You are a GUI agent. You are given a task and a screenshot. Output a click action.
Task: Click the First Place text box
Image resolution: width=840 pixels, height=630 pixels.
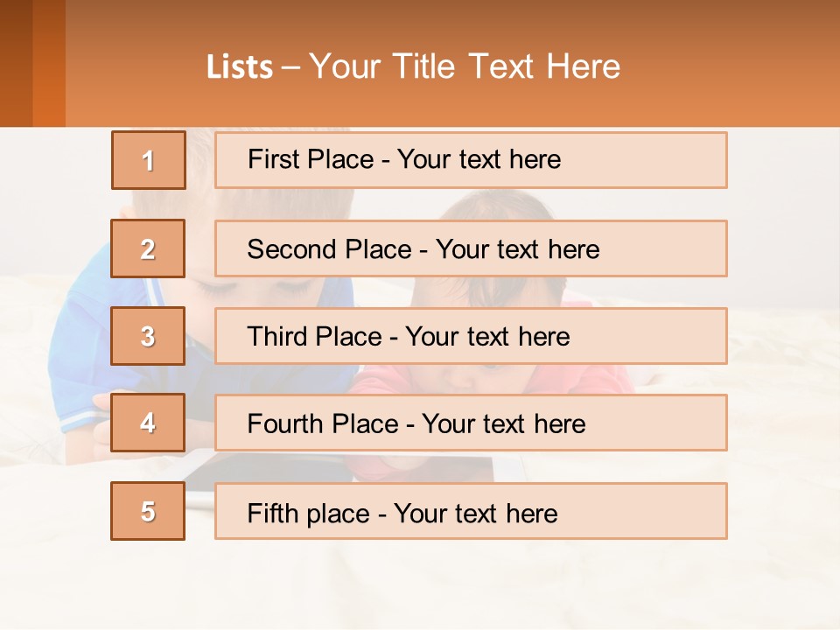click(x=471, y=160)
